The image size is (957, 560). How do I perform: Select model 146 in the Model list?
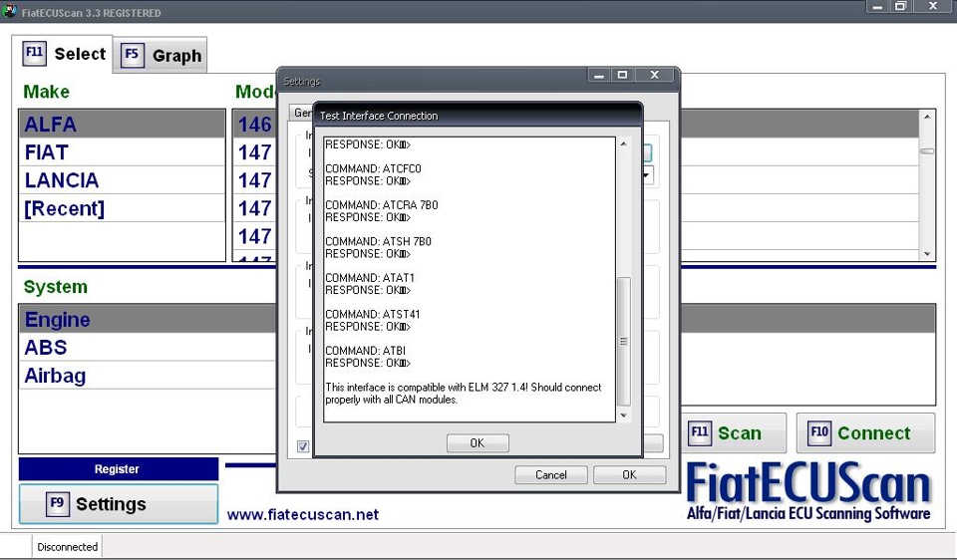click(254, 124)
